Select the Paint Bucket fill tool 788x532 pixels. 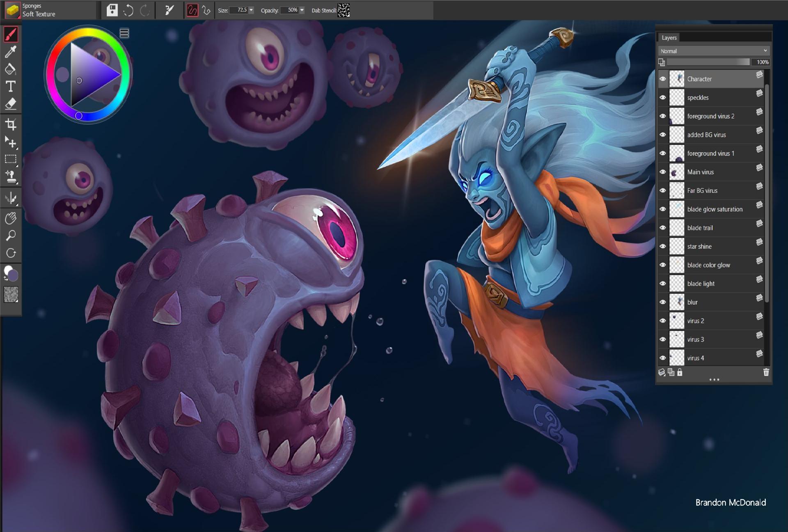pos(11,69)
